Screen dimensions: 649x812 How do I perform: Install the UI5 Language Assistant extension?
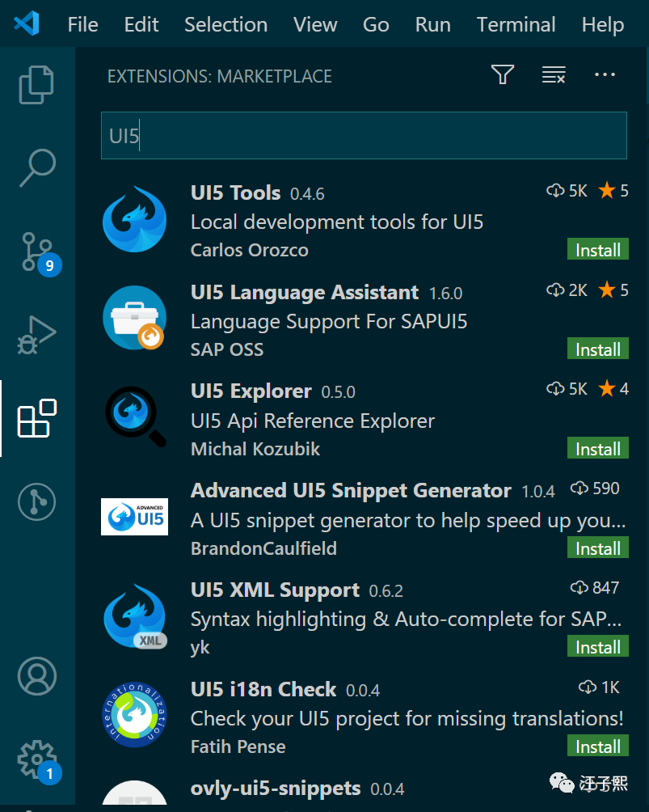point(598,349)
